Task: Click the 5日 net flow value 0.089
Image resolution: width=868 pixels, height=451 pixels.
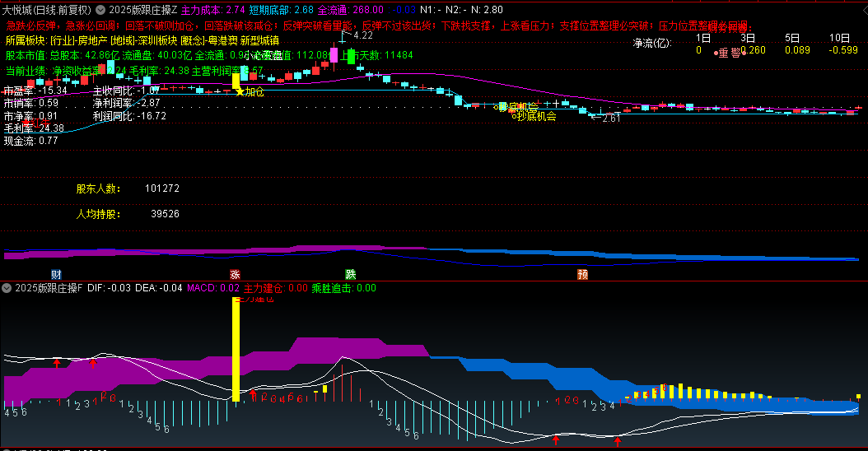Action: point(797,50)
